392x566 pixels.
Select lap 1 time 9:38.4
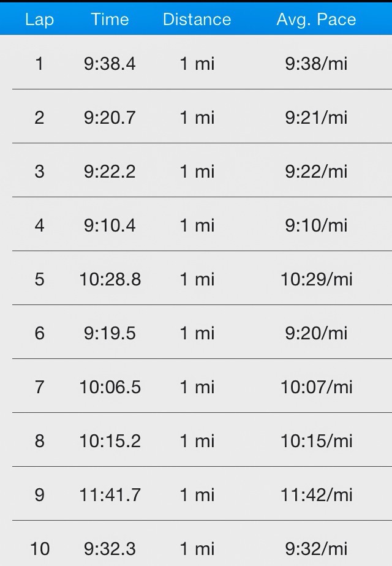(110, 64)
